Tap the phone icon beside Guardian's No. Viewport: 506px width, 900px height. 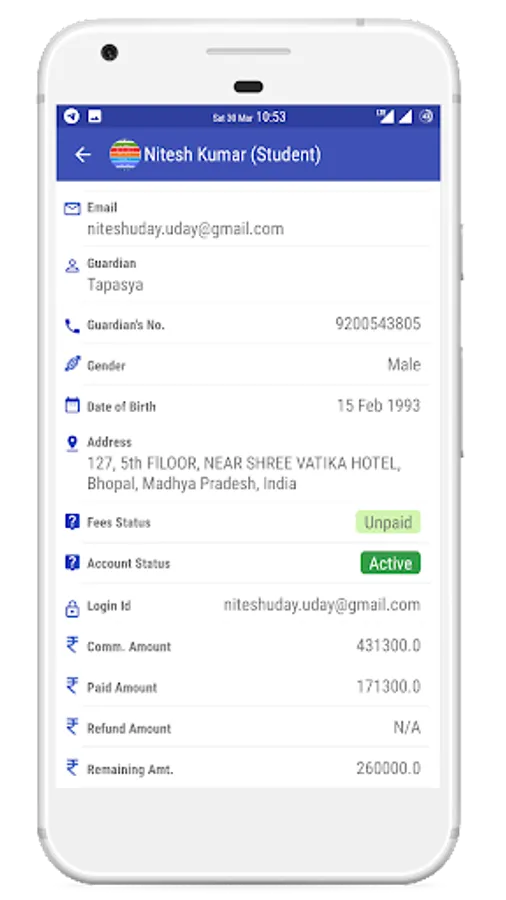point(72,326)
